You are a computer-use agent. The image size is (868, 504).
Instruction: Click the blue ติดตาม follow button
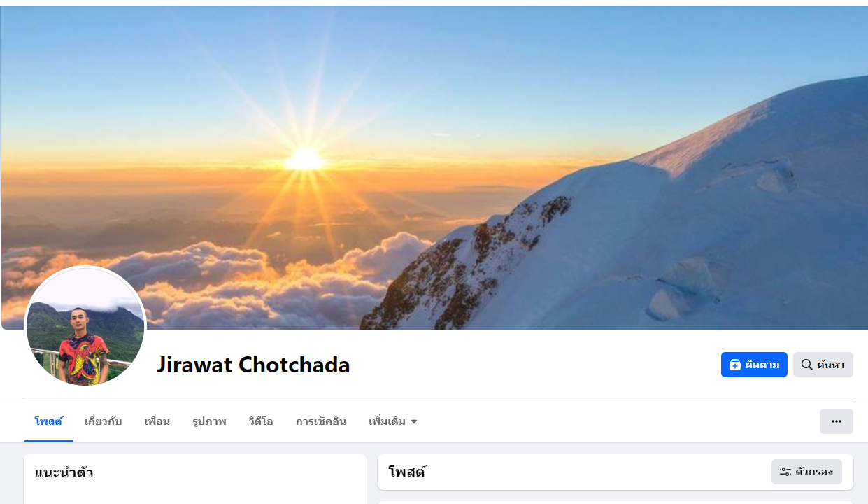click(x=754, y=365)
